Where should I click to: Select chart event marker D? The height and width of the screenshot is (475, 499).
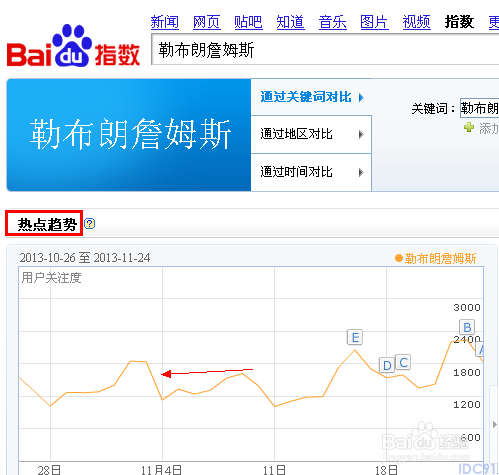coord(387,365)
